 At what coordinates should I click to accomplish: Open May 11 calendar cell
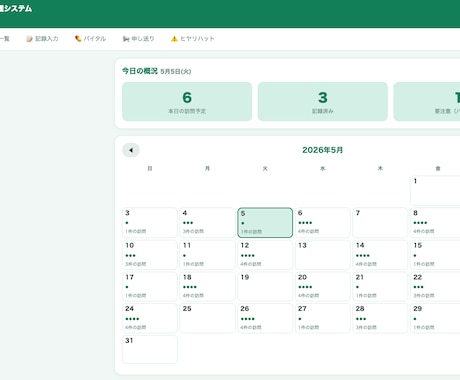click(x=207, y=255)
